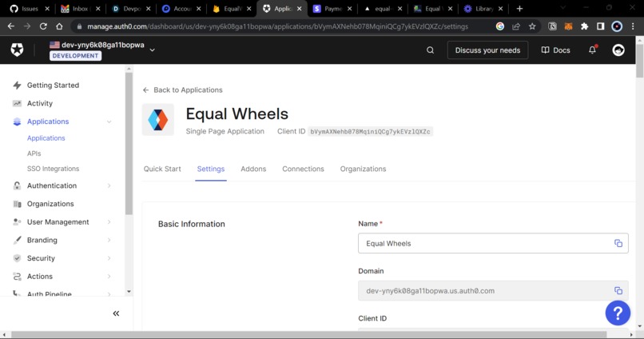Click the sidebar scroll down arrow
Screen dimensions: 644x339
129,292
